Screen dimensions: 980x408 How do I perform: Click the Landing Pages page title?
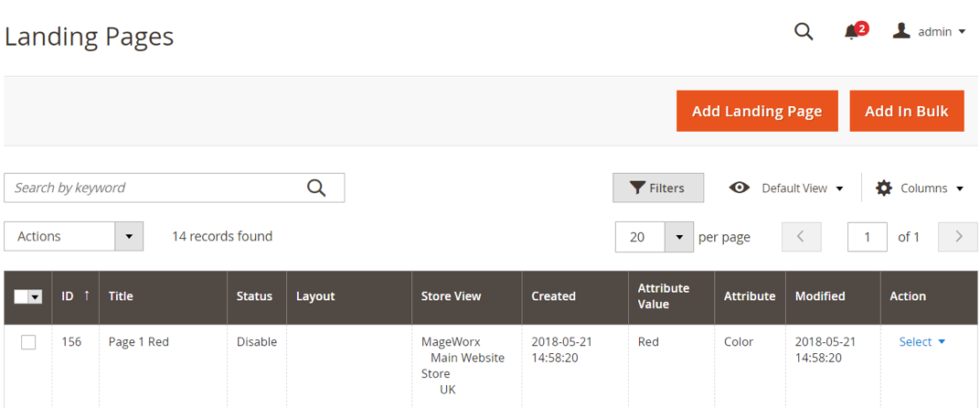pos(90,37)
